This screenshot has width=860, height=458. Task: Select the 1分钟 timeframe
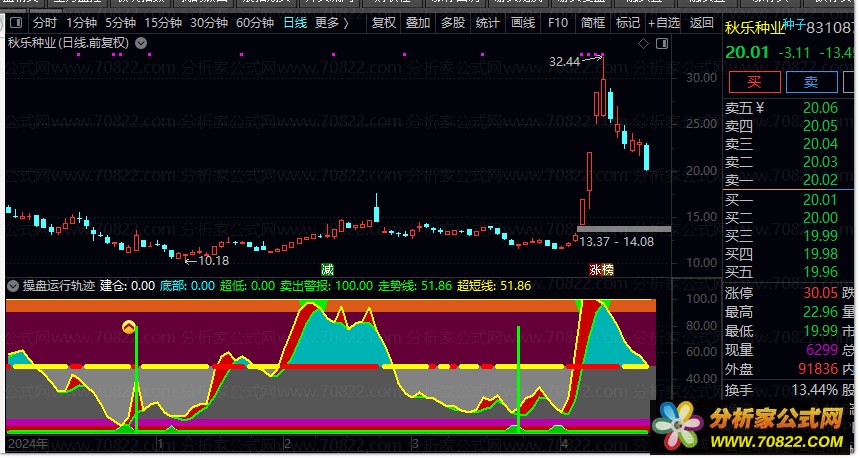[82, 23]
